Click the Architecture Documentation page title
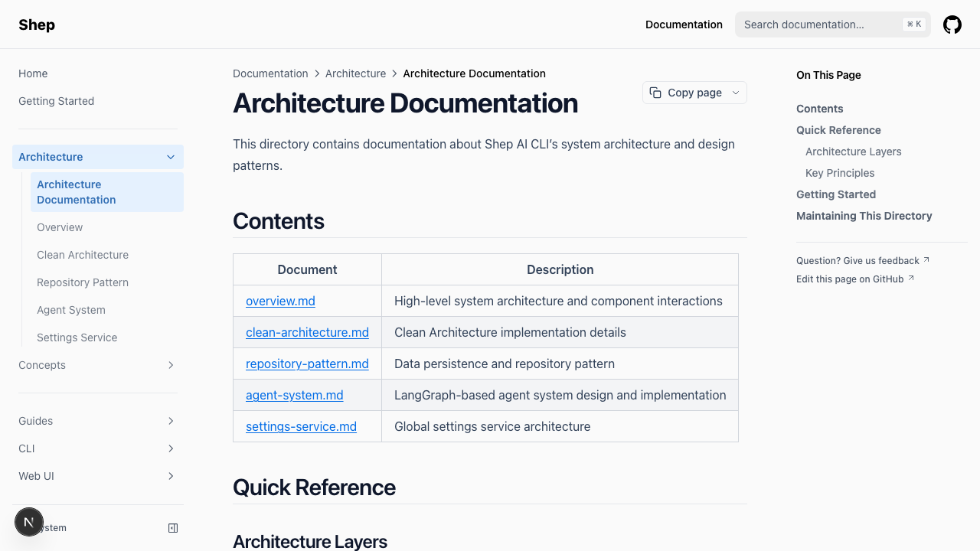This screenshot has width=980, height=551. click(405, 103)
